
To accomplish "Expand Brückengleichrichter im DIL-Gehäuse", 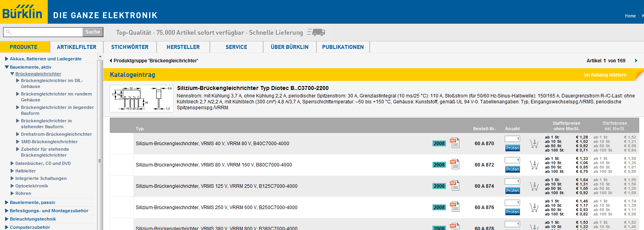I will (x=18, y=80).
